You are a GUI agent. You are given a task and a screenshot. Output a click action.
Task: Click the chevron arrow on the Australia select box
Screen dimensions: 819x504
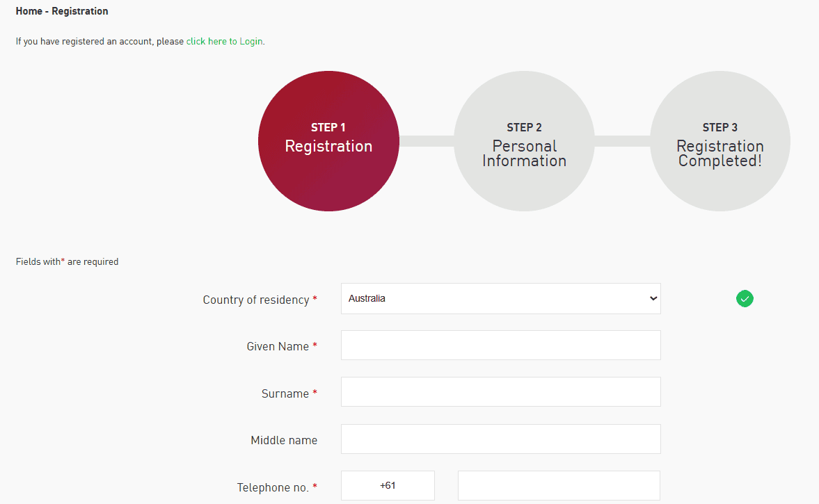click(653, 299)
